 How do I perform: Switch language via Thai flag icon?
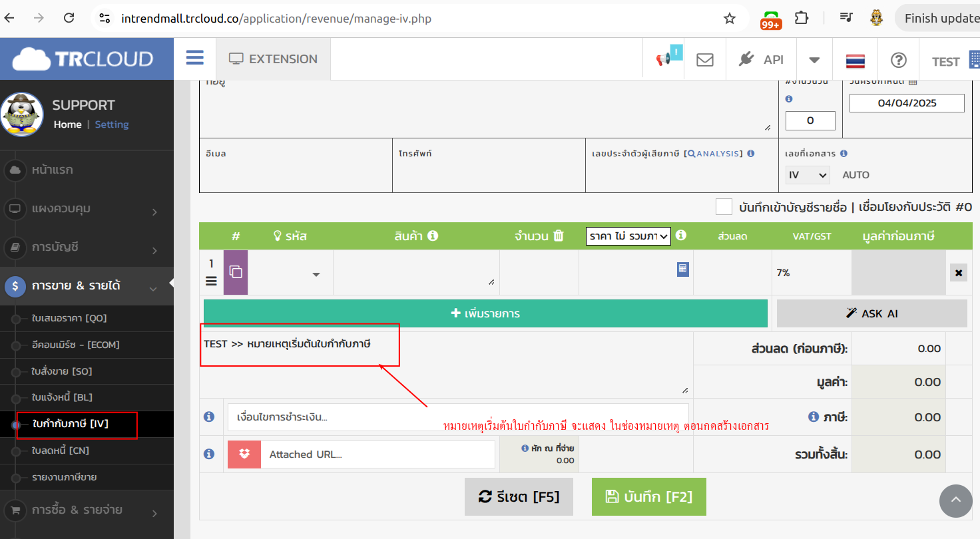tap(856, 61)
